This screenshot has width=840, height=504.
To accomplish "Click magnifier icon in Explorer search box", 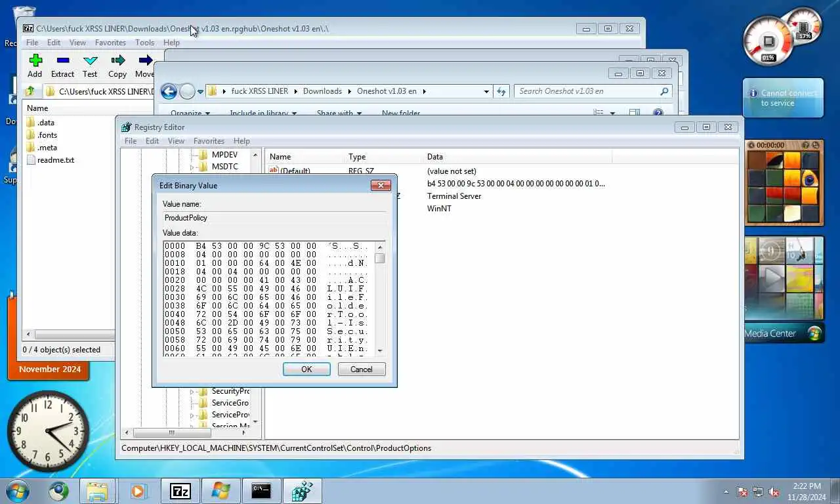I will point(664,91).
